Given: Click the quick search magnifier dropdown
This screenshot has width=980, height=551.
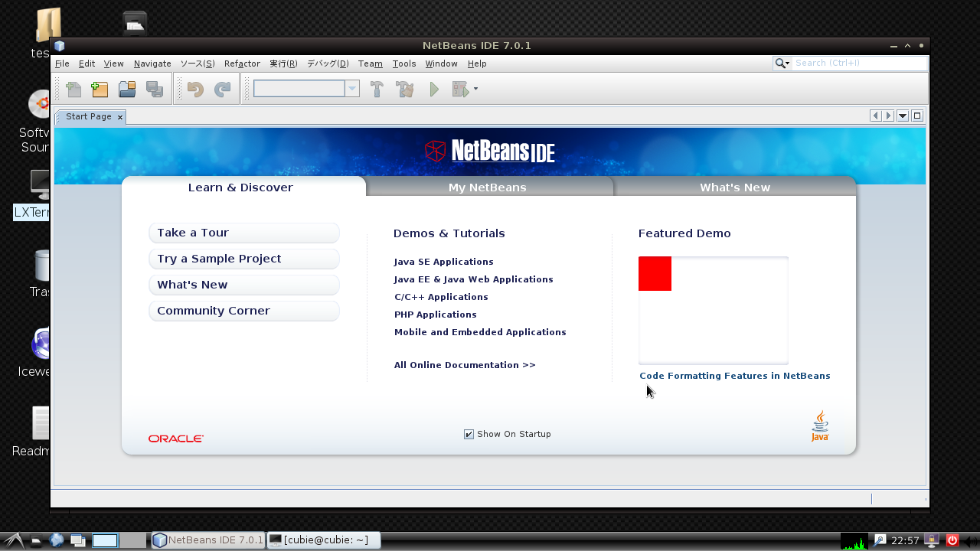Looking at the screenshot, I should pyautogui.click(x=782, y=64).
